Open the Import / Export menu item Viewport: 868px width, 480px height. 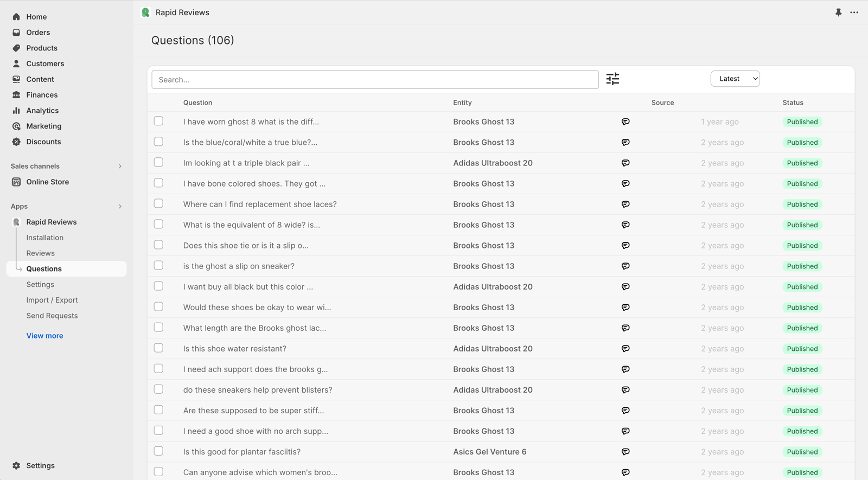(x=52, y=300)
